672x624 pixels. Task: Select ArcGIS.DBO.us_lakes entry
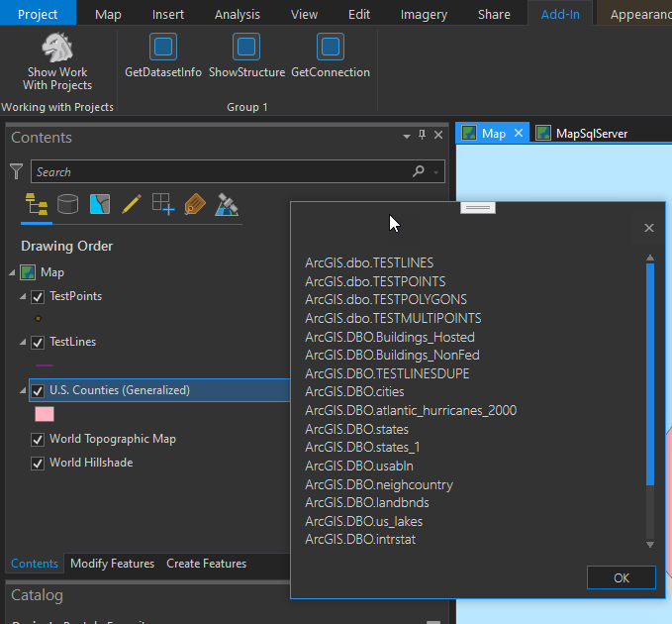coord(363,521)
